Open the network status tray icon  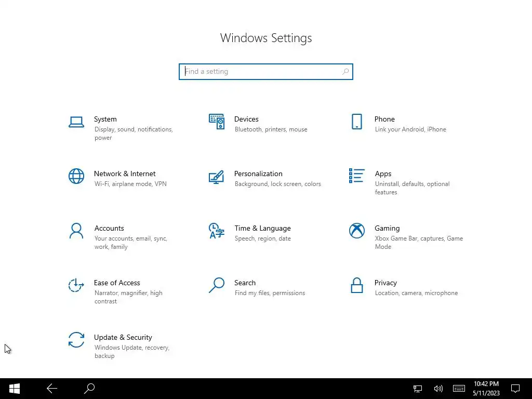coord(418,389)
